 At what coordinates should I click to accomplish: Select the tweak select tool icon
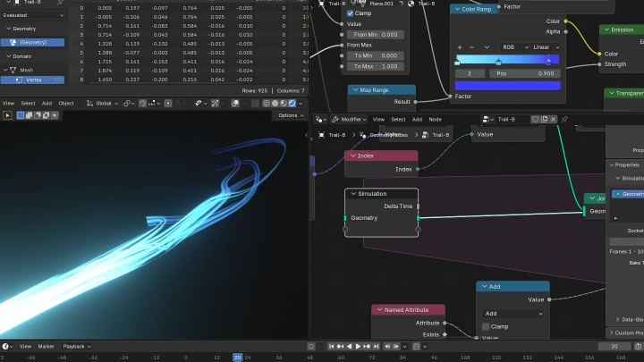(7, 115)
